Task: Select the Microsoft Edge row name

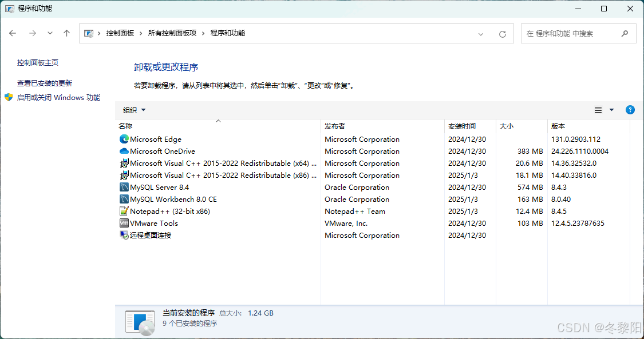Action: 156,139
